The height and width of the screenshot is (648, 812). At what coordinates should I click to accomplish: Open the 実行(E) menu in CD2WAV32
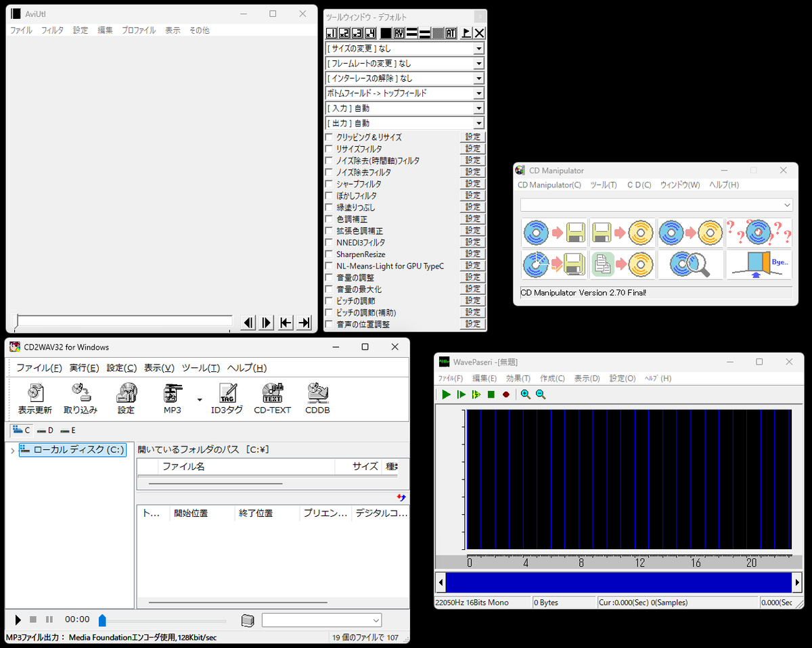(x=84, y=368)
